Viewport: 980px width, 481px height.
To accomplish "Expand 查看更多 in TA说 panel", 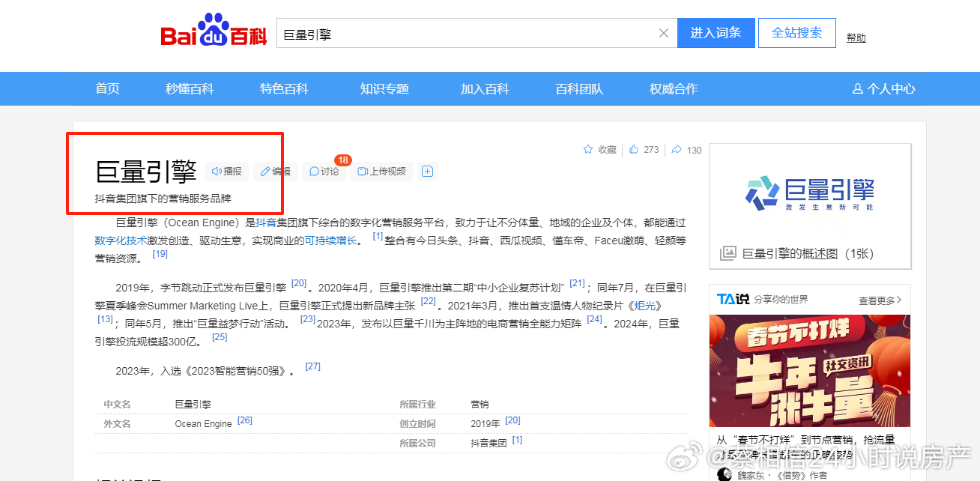I will (x=880, y=300).
